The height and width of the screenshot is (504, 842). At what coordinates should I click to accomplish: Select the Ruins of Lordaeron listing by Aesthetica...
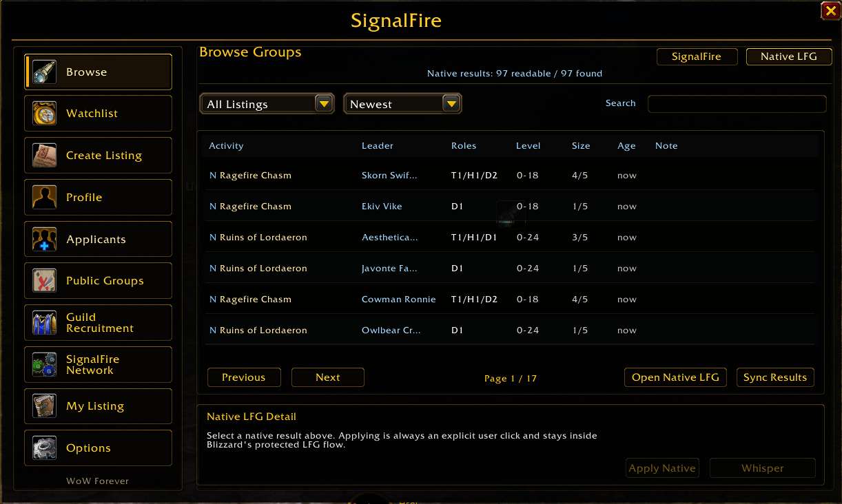click(509, 238)
